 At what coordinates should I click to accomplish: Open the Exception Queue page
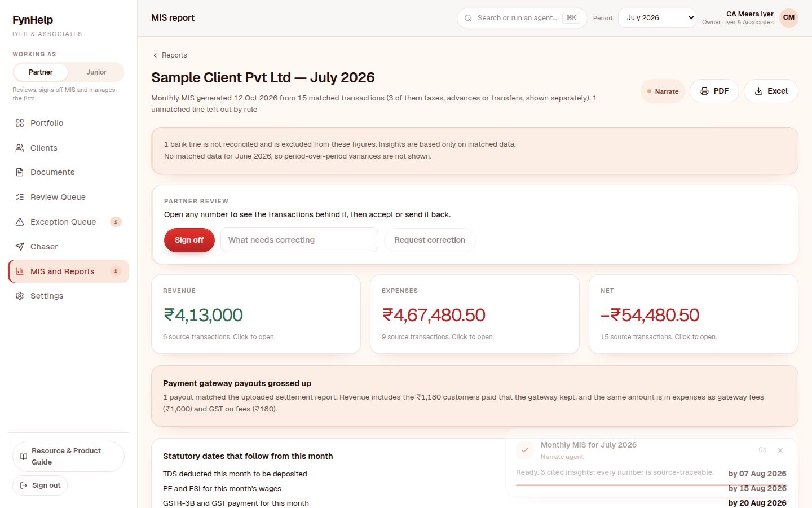pos(68,222)
